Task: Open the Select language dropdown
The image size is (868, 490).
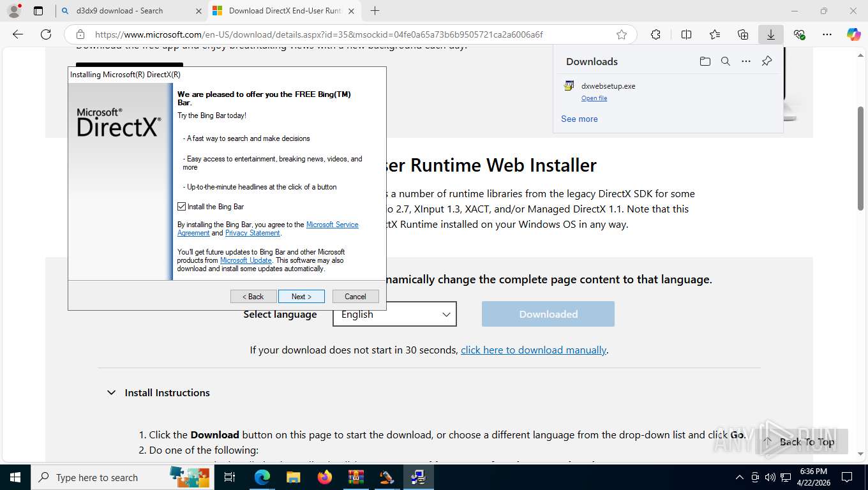Action: point(394,314)
